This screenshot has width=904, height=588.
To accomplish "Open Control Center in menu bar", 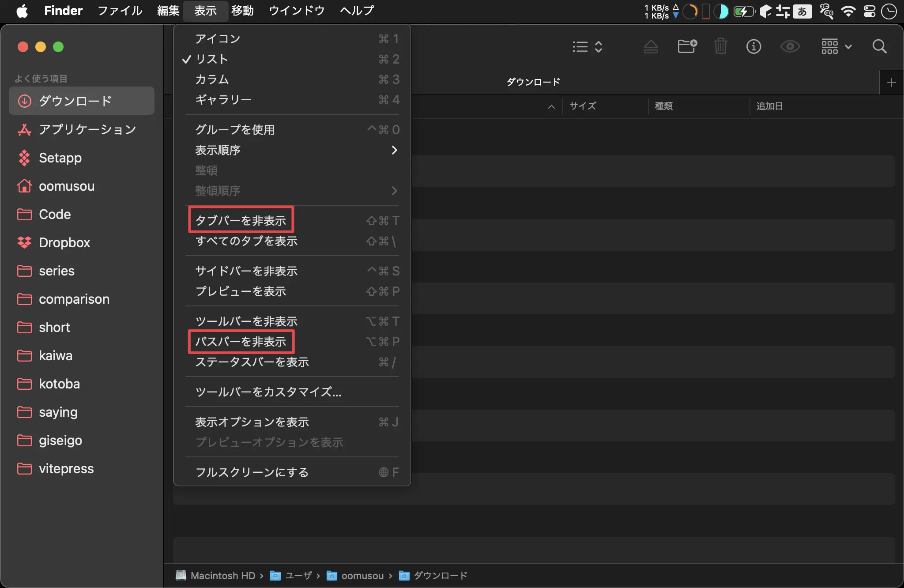I will [869, 11].
